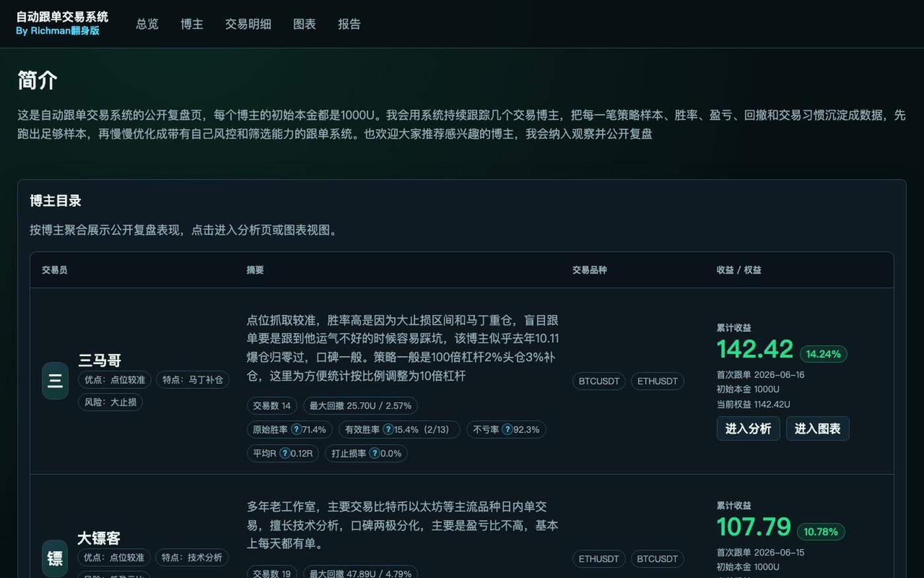Screen dimensions: 924x578
Task: Click the 风险：大止损 tag
Action: 110,402
